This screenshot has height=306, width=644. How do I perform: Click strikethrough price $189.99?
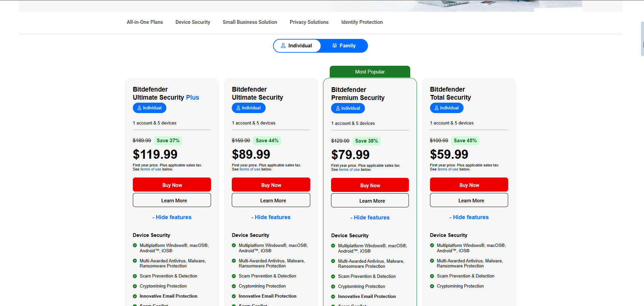pos(142,141)
